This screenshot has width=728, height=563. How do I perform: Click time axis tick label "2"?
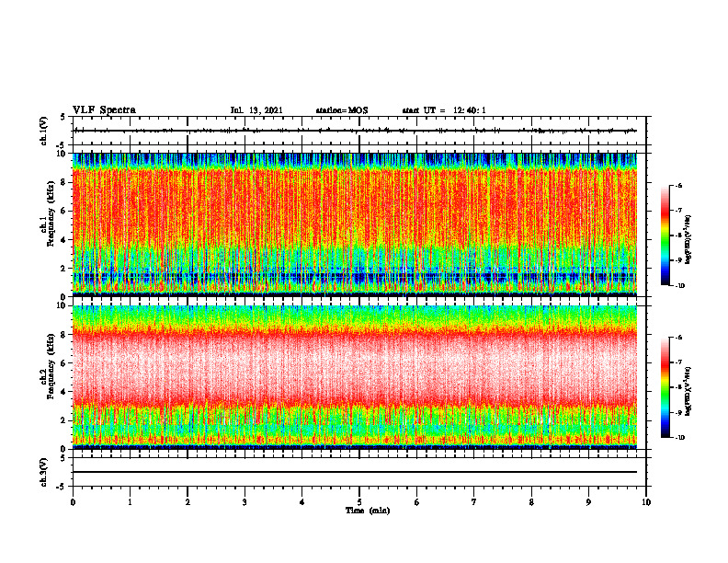click(188, 502)
